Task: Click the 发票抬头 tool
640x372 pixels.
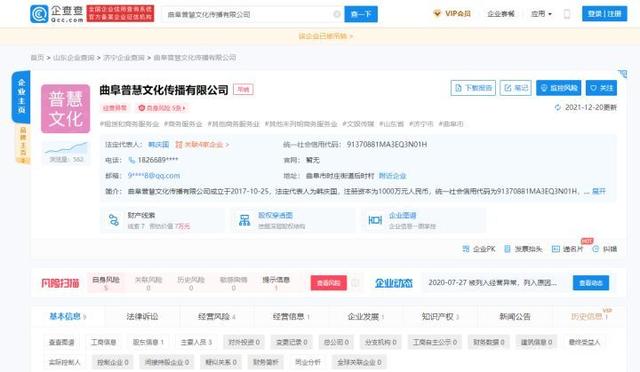Action: (523, 249)
